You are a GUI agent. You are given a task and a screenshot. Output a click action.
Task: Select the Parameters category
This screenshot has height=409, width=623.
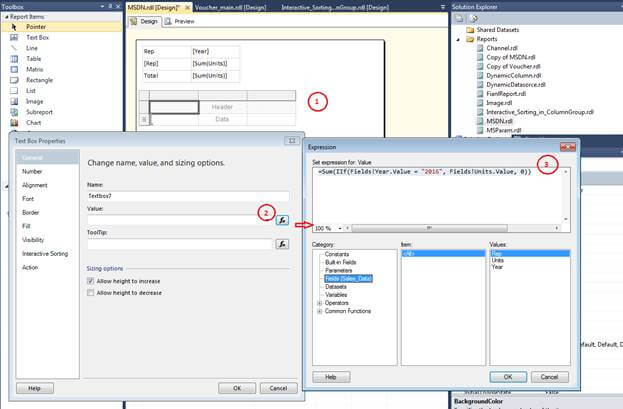339,270
